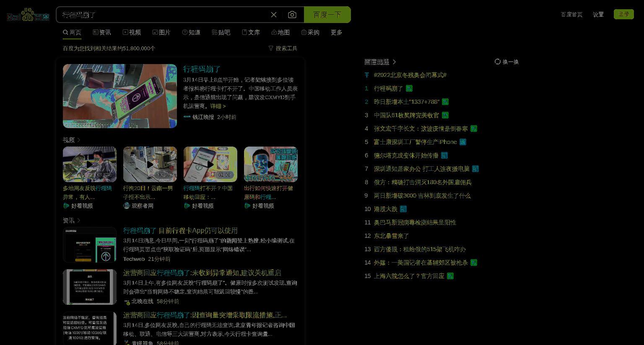Open hot search 西方傻眼：租给俄的515架飞机咋办

(420, 249)
